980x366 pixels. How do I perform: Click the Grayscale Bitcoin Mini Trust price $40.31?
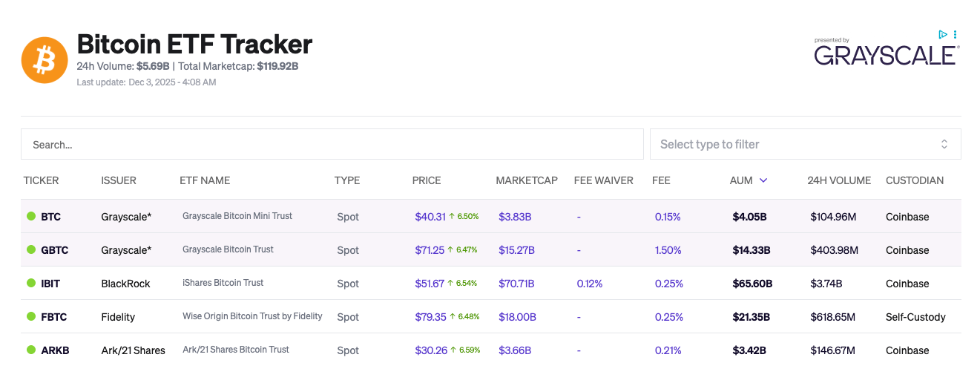(x=430, y=217)
